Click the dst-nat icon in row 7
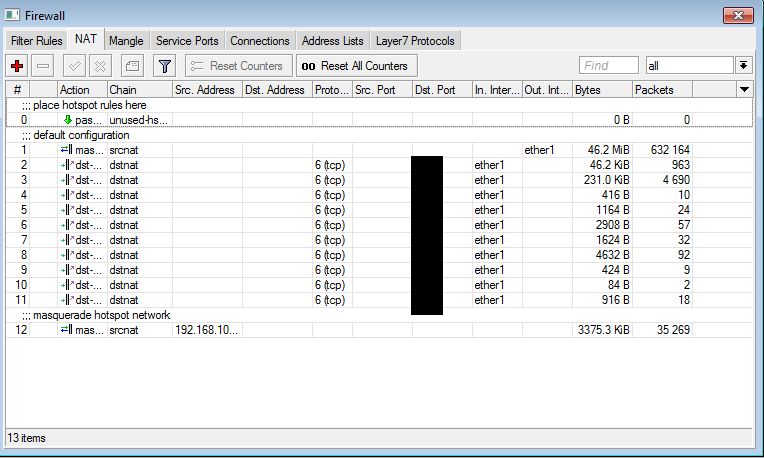This screenshot has height=458, width=764. [67, 240]
